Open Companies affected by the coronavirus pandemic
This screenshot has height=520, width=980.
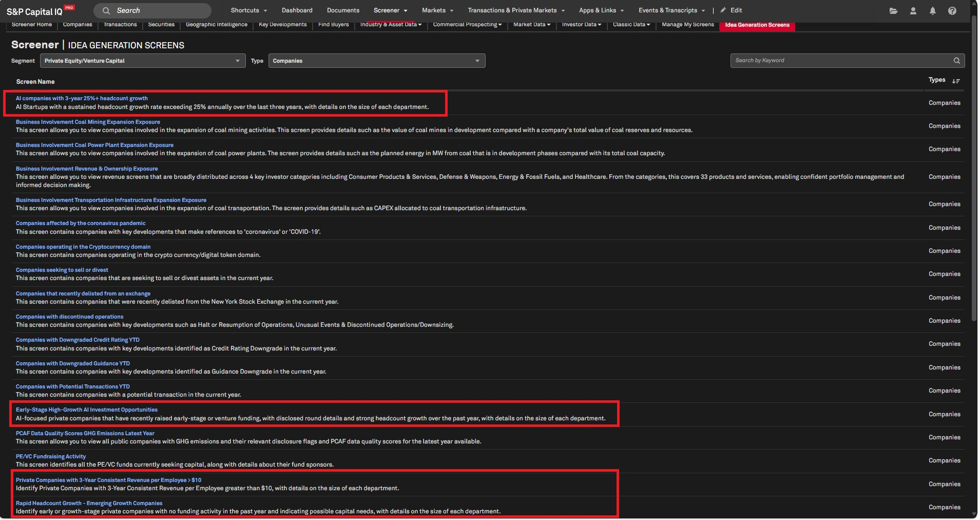point(81,223)
